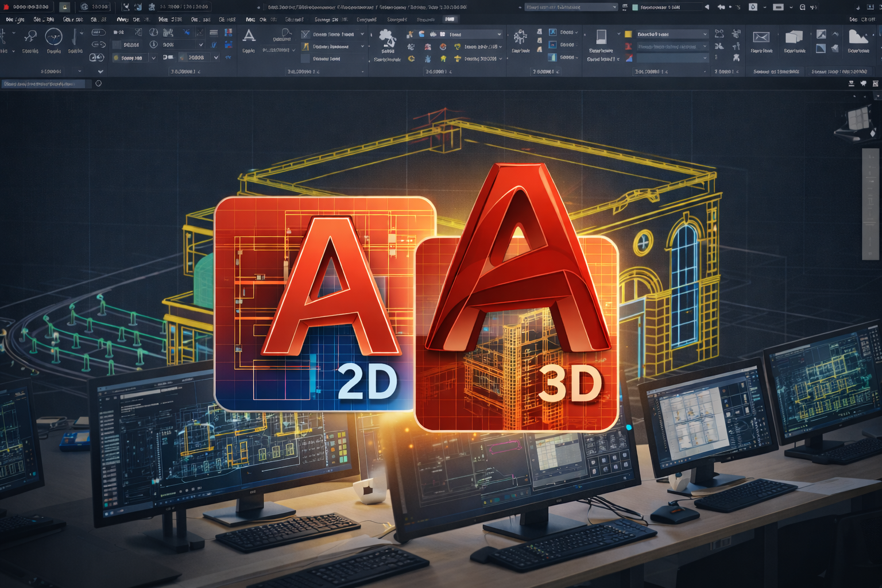
Task: Click the drawing file tab below the ribbon
Action: pos(43,84)
